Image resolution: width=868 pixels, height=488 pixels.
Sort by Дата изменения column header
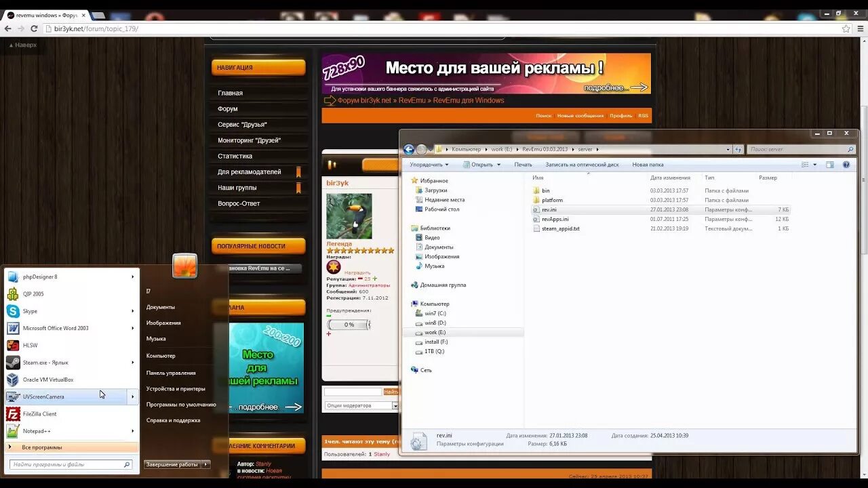[x=670, y=178]
